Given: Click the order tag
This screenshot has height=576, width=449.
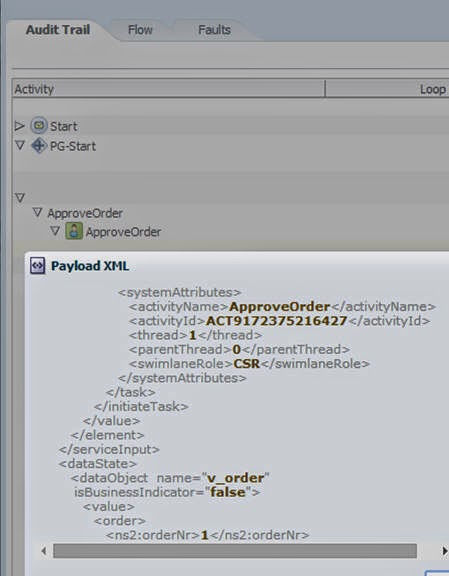Looking at the screenshot, I should tap(120, 521).
